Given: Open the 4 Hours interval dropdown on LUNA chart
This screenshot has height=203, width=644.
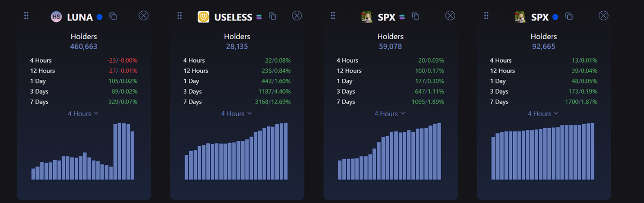Looking at the screenshot, I should (x=83, y=114).
